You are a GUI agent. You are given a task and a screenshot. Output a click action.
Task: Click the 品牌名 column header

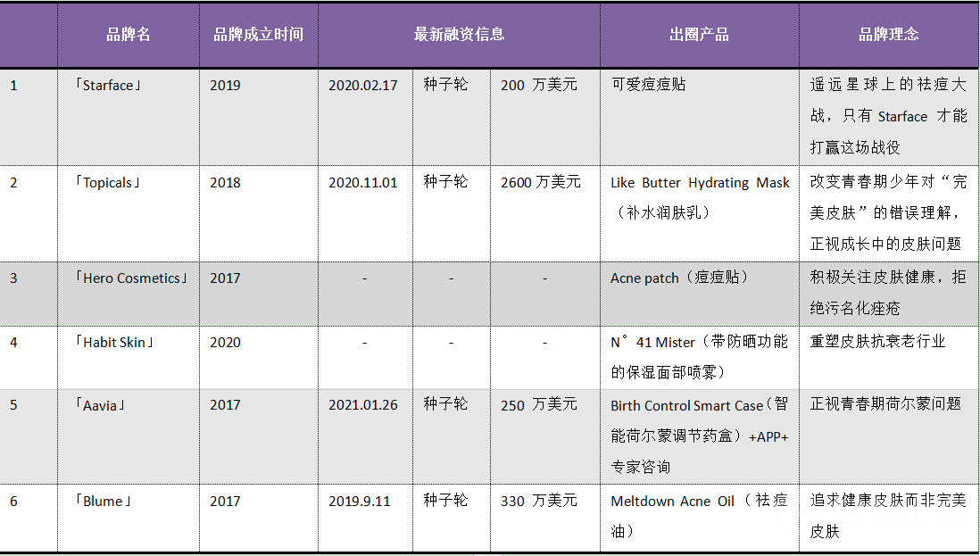coord(129,34)
